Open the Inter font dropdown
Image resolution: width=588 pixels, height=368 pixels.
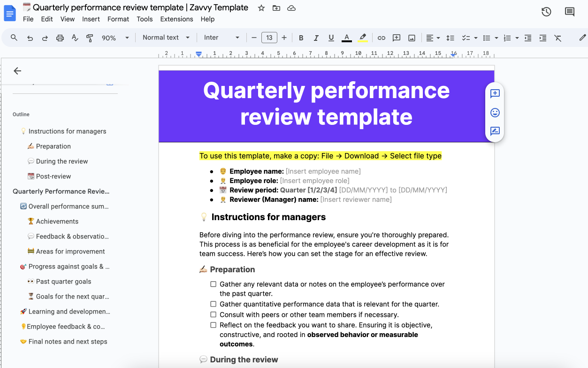pos(221,37)
